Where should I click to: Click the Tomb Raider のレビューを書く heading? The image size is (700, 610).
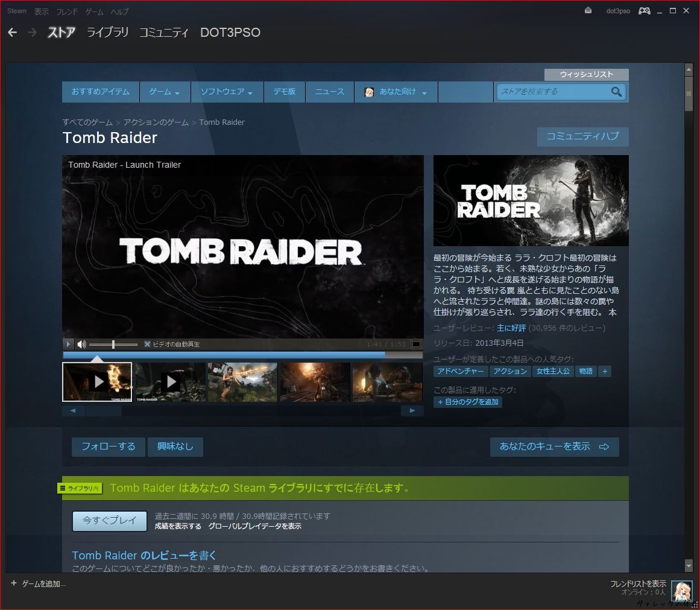coord(144,556)
